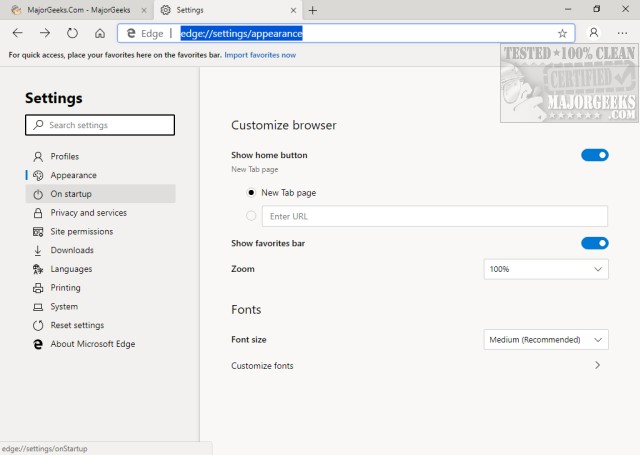
Task: Minimize the Edge browser window
Action: pyautogui.click(x=568, y=9)
